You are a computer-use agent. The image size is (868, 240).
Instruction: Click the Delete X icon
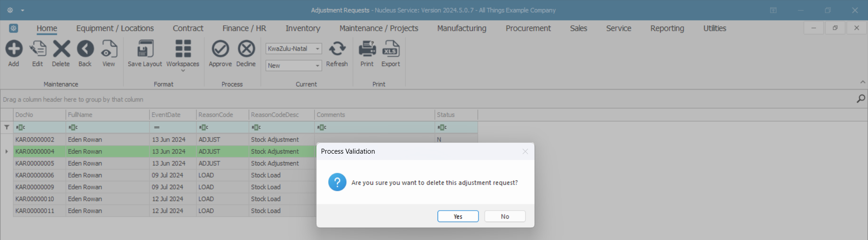(61, 49)
